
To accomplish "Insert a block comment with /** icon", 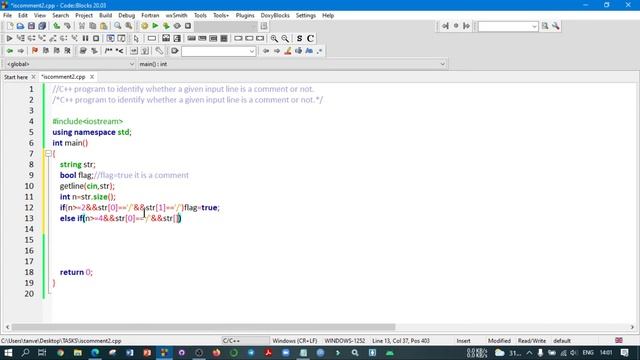I will pos(109,51).
